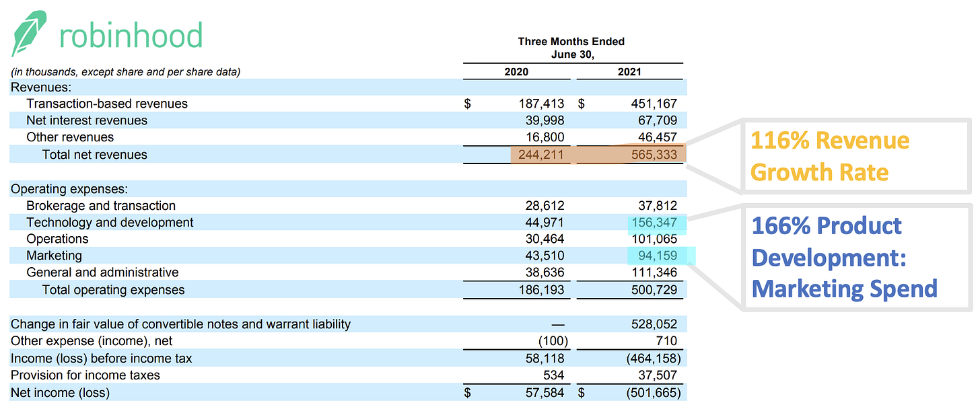Click the highlighted 244,211 total revenue cell

541,155
